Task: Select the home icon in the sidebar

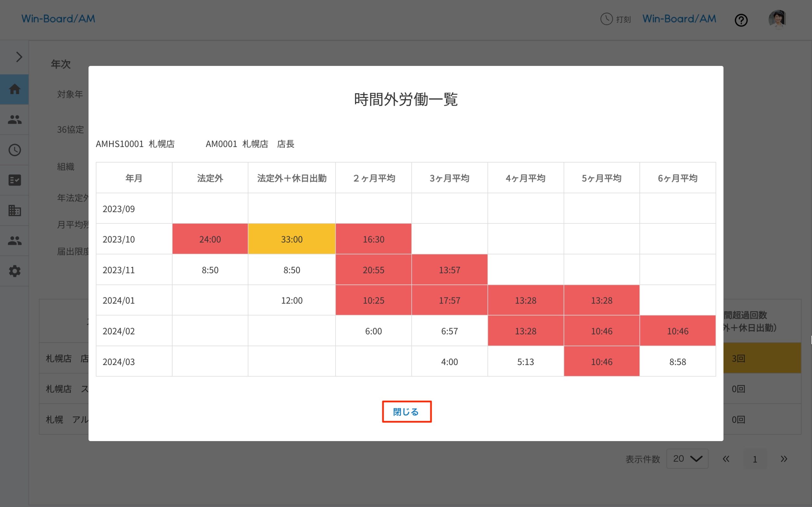Action: tap(14, 89)
